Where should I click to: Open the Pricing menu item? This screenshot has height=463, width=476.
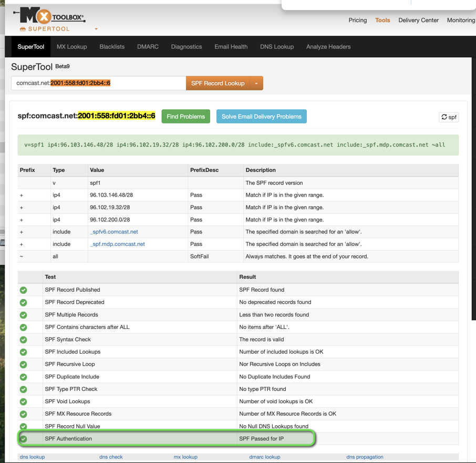coord(357,20)
